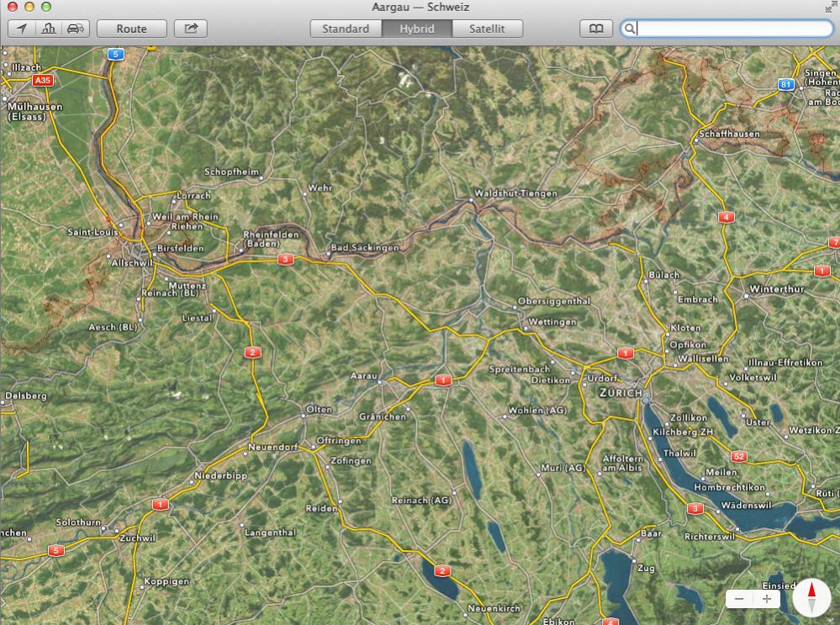Click the Zug label
Image resolution: width=840 pixels, height=625 pixels.
(646, 568)
